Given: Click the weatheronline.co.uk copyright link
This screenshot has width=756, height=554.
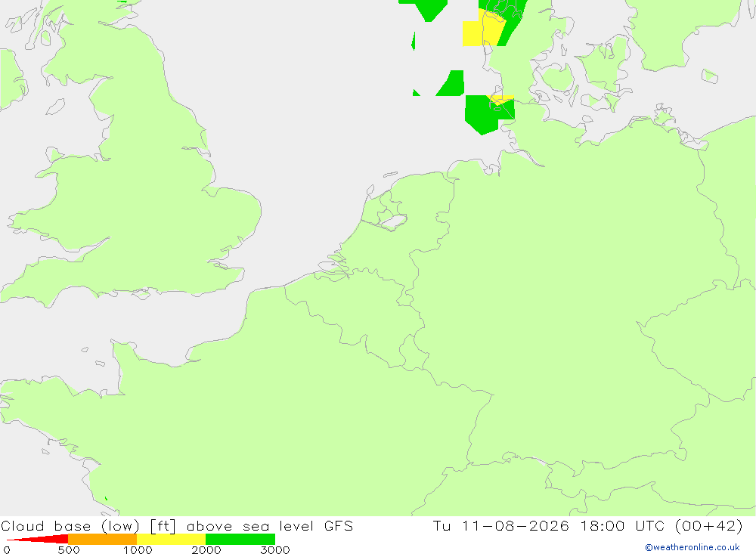Looking at the screenshot, I should pos(692,547).
